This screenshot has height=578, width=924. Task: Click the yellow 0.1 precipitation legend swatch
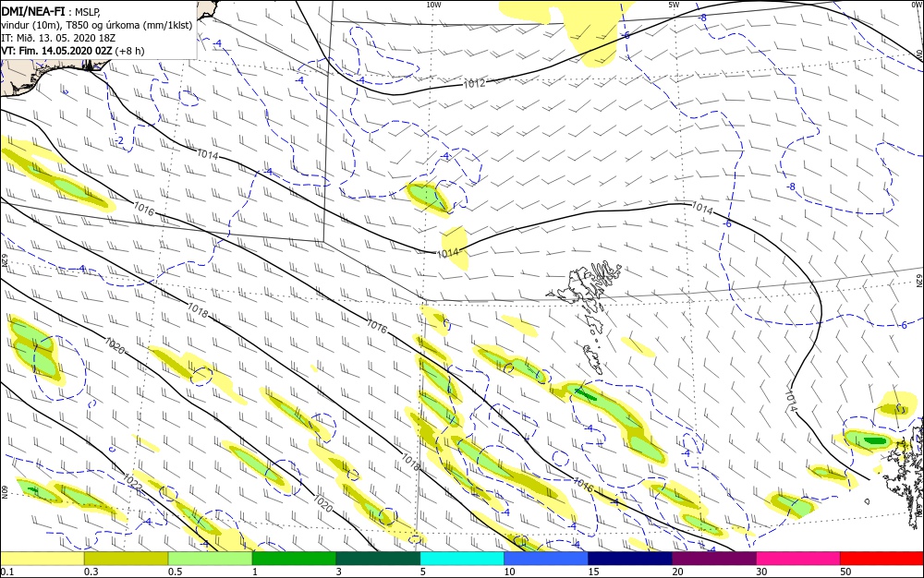click(x=43, y=559)
